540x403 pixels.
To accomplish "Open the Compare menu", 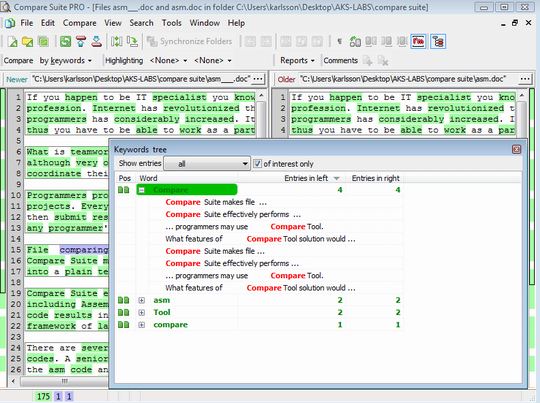I will click(80, 23).
